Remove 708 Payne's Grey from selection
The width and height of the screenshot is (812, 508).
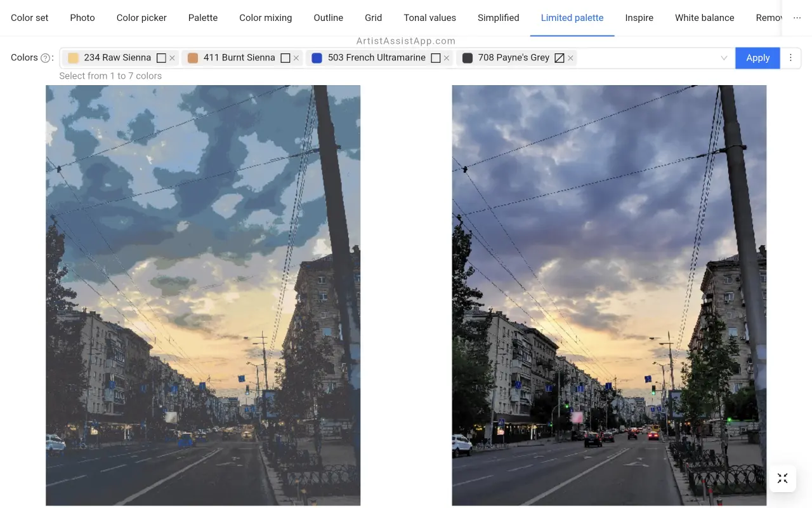tap(571, 58)
